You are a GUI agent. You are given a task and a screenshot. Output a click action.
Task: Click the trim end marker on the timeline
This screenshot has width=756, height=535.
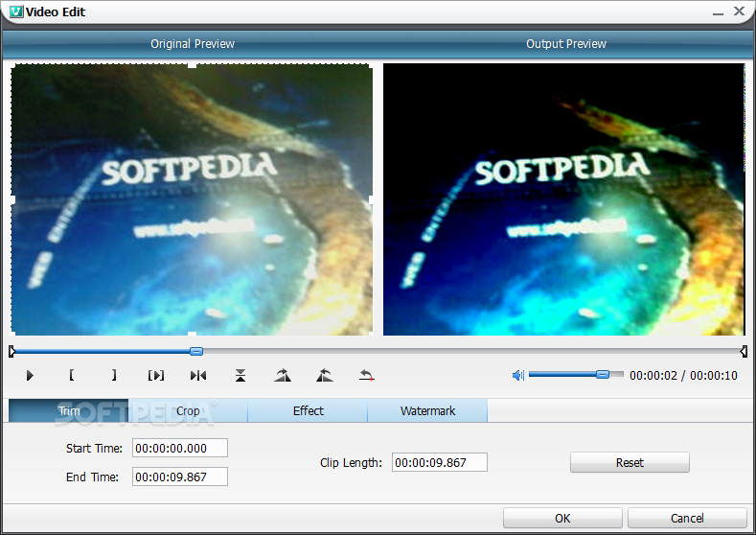click(744, 351)
